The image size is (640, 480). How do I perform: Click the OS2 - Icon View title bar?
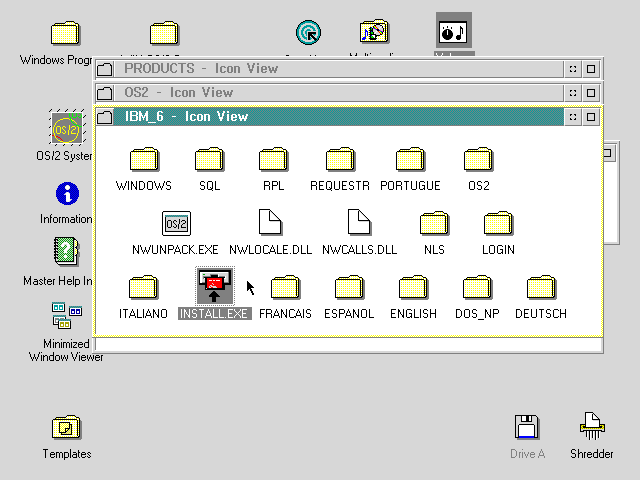[339, 93]
